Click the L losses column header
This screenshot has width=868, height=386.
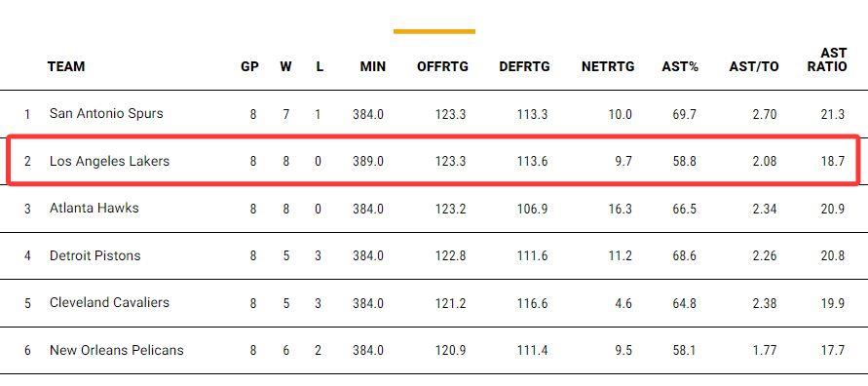[320, 67]
